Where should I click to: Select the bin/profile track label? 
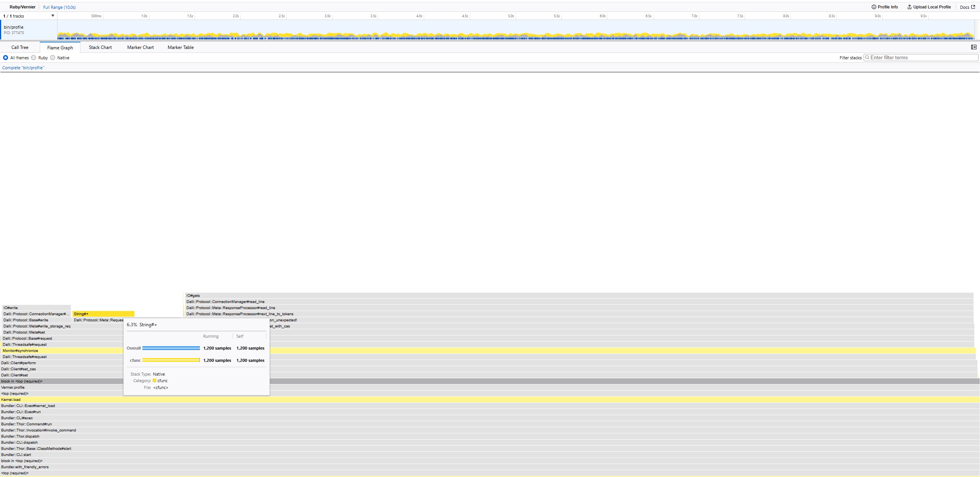pyautogui.click(x=14, y=27)
